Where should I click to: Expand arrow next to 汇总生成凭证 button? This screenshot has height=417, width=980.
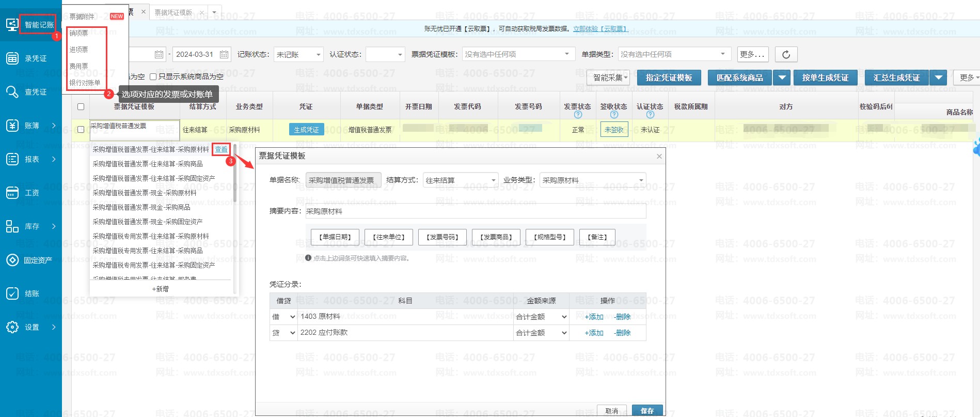click(x=938, y=78)
